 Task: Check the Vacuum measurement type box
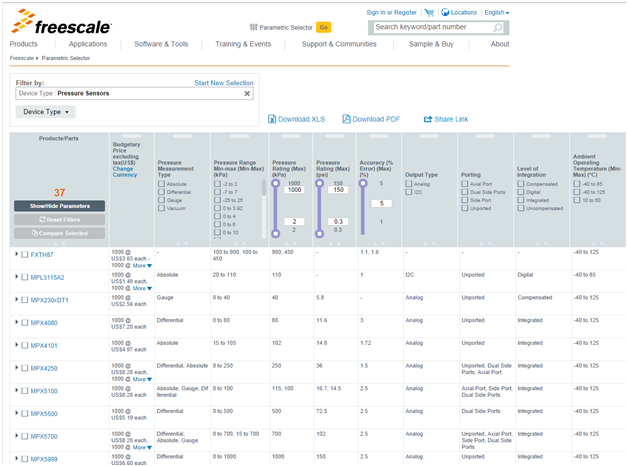[161, 208]
